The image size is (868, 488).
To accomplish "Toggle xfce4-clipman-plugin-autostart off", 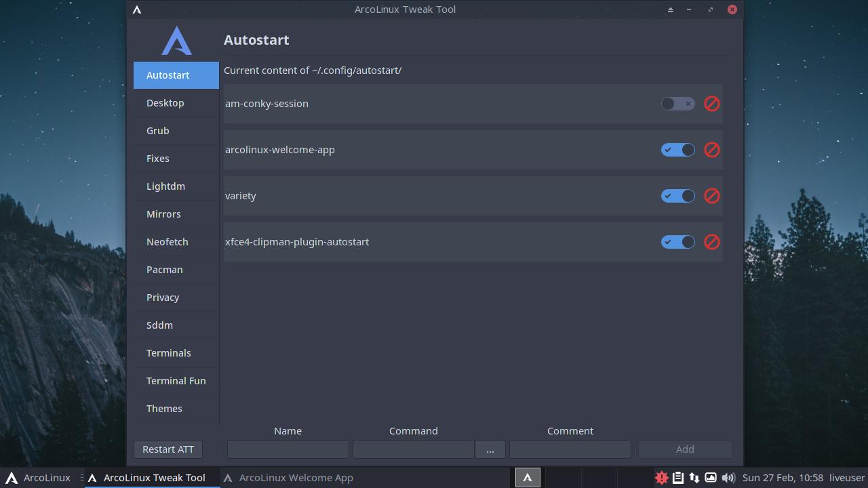I will pos(677,242).
